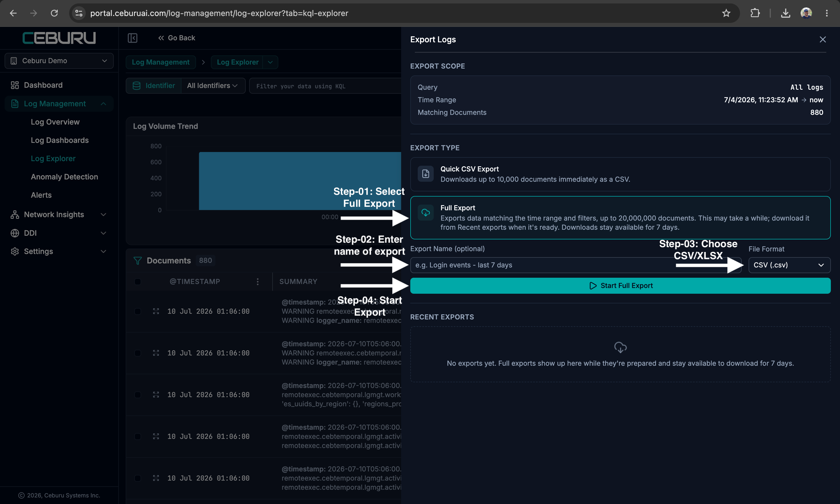840x504 pixels.
Task: Open the browser extensions puzzle icon
Action: 755,13
